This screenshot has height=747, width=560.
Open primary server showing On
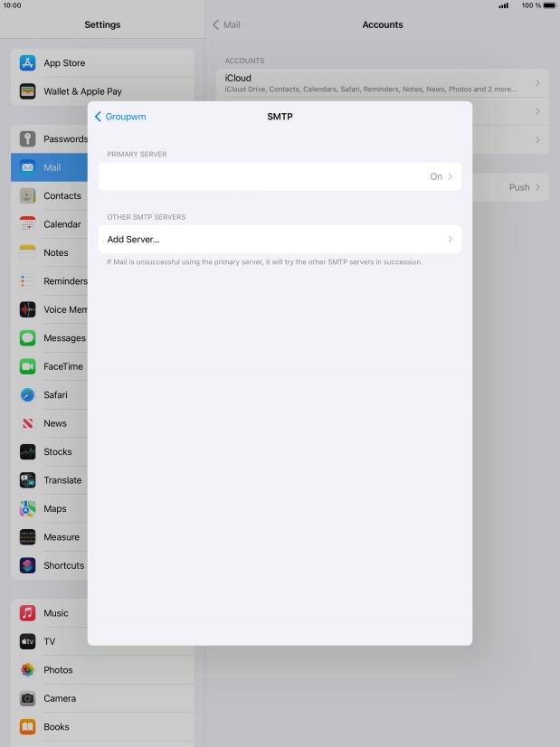click(x=280, y=176)
